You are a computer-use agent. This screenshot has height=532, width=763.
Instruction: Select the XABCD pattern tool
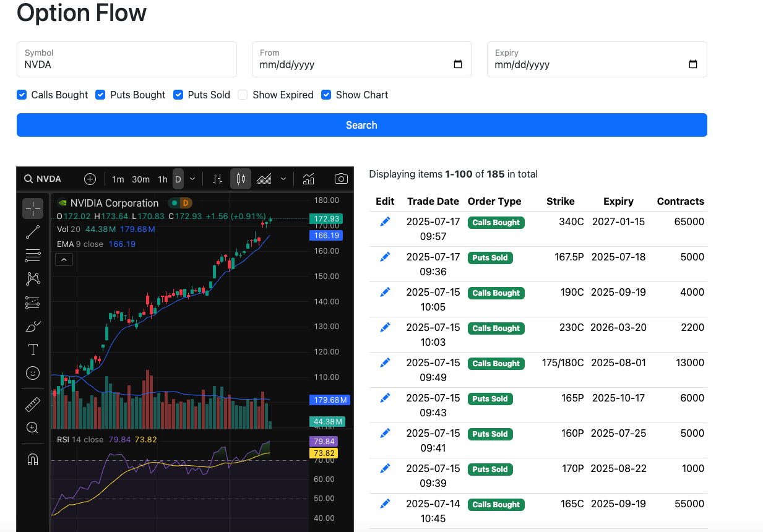33,279
